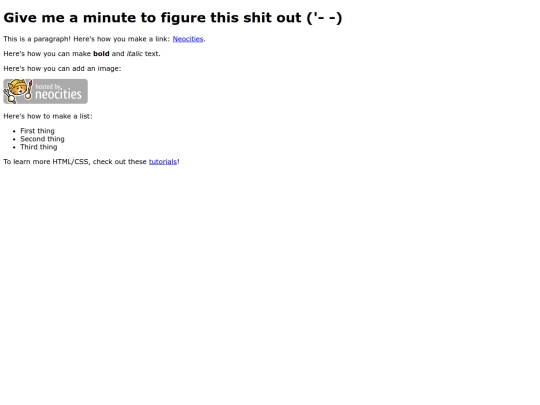
Task: Click the 'To learn more' sentence start
Action: [27, 162]
